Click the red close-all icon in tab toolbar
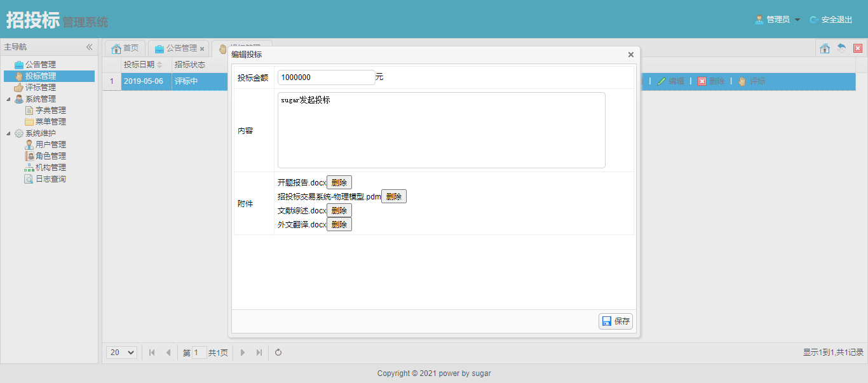 (x=858, y=48)
